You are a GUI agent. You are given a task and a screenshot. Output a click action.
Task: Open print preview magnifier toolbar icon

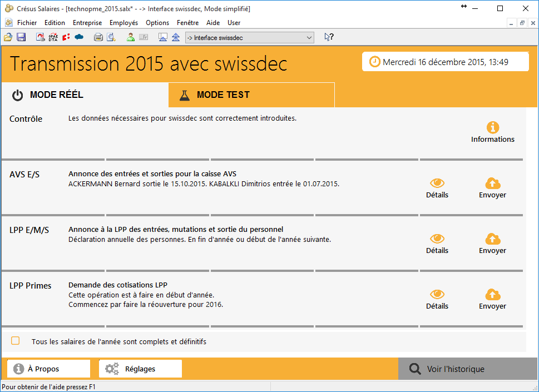(x=111, y=37)
